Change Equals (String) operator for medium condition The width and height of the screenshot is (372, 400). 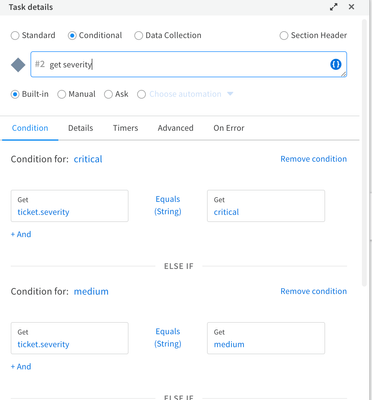pyautogui.click(x=168, y=338)
